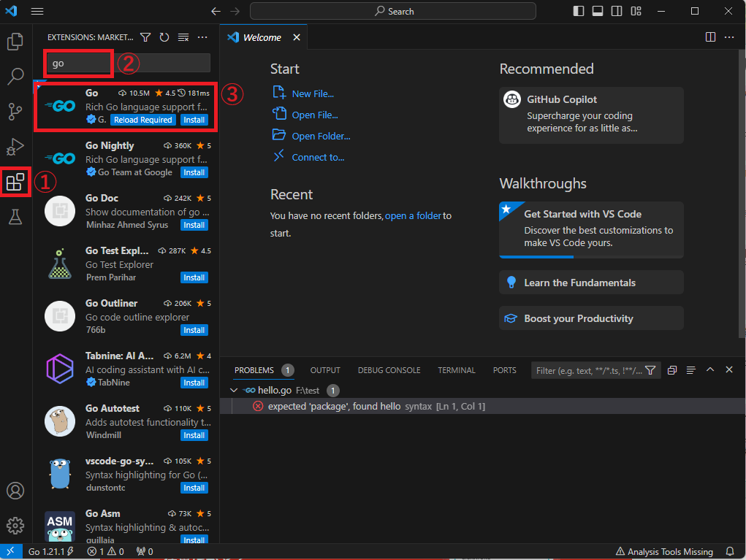Install the Go Doc extension

tap(194, 225)
